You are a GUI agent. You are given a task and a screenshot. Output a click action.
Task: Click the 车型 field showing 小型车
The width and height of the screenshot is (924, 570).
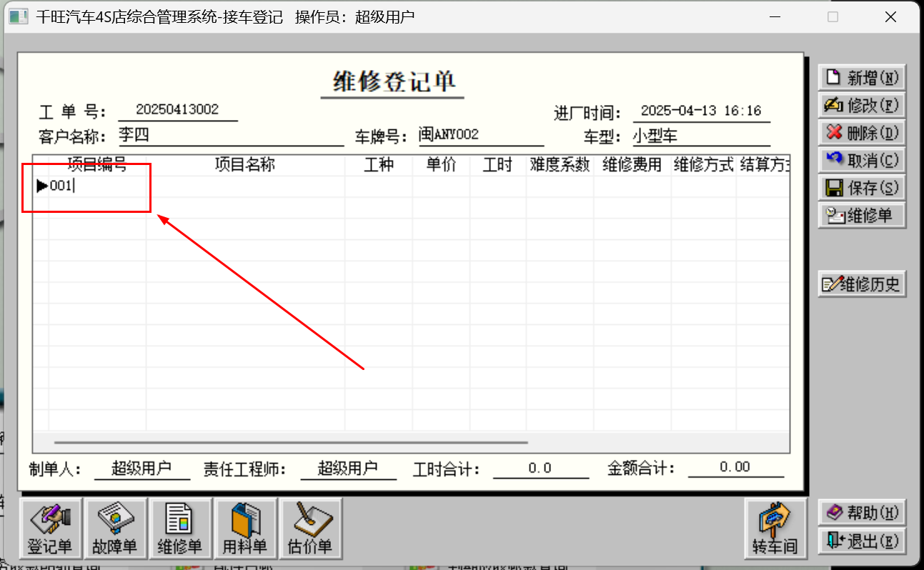[701, 136]
